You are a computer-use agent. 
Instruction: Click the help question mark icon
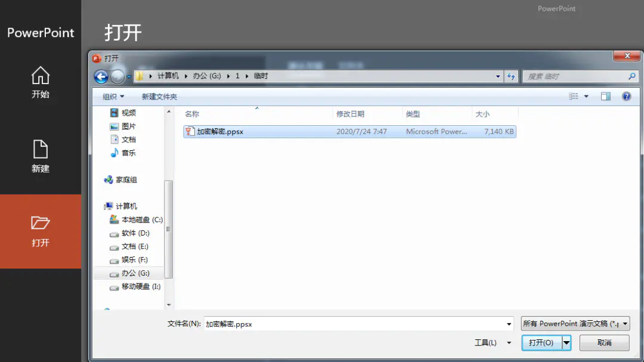(x=626, y=96)
